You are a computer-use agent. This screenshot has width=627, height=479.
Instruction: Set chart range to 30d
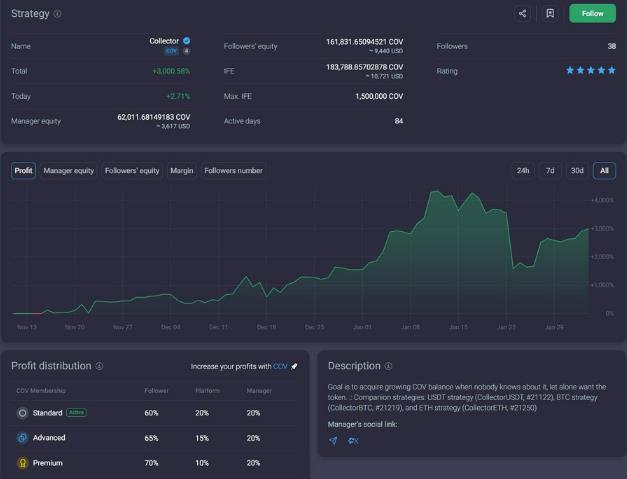[577, 170]
